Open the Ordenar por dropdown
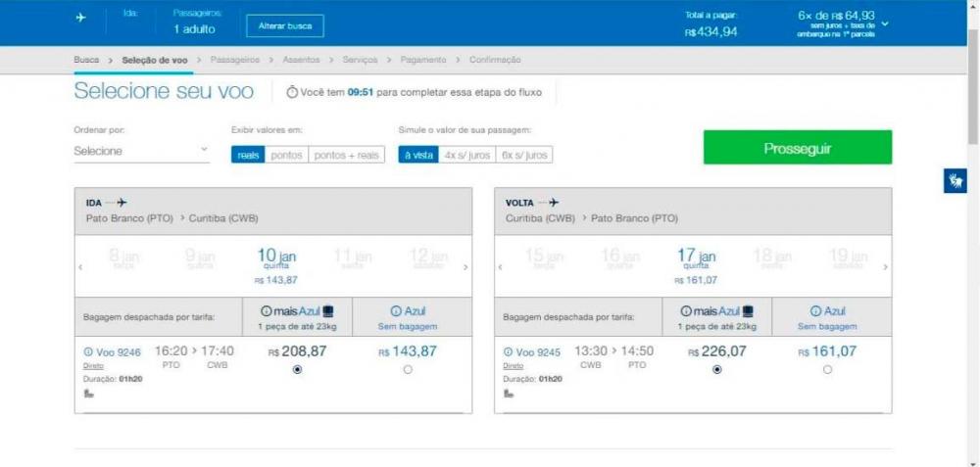 [141, 151]
